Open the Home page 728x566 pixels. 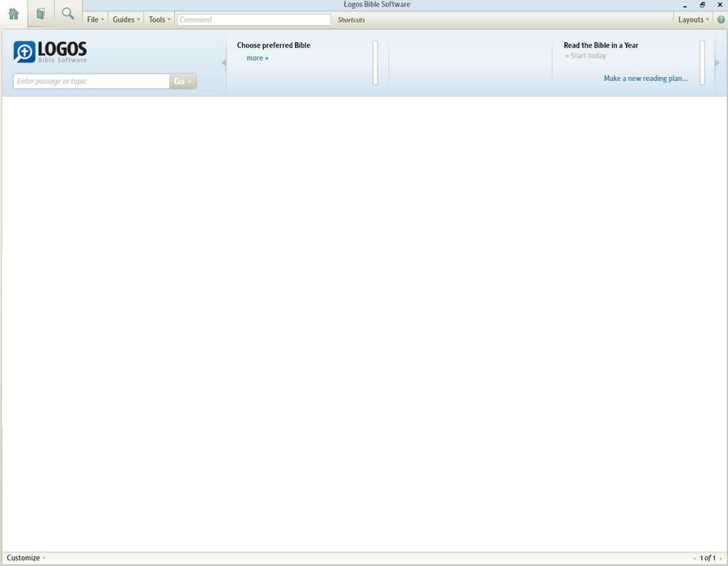tap(14, 14)
